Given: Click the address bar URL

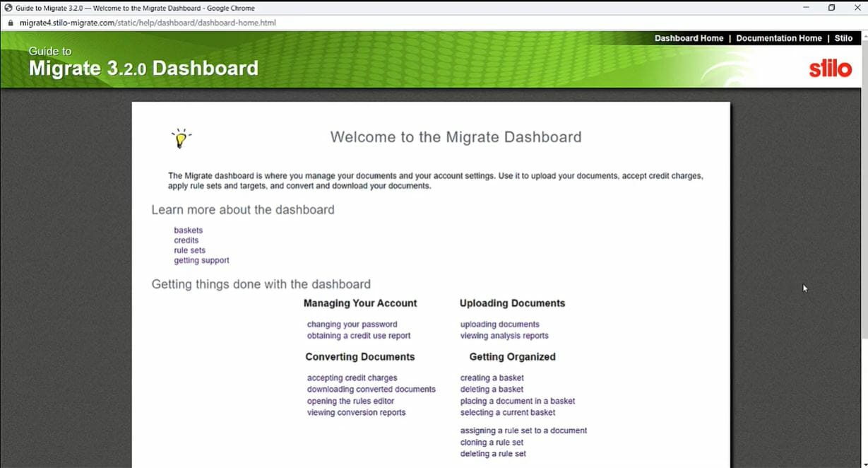Looking at the screenshot, I should [148, 23].
